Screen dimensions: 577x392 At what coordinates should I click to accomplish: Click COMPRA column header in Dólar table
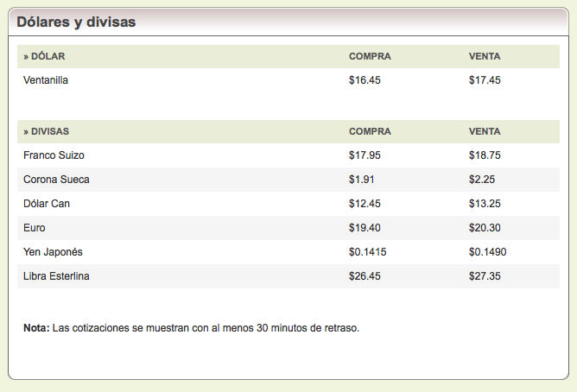click(x=370, y=56)
